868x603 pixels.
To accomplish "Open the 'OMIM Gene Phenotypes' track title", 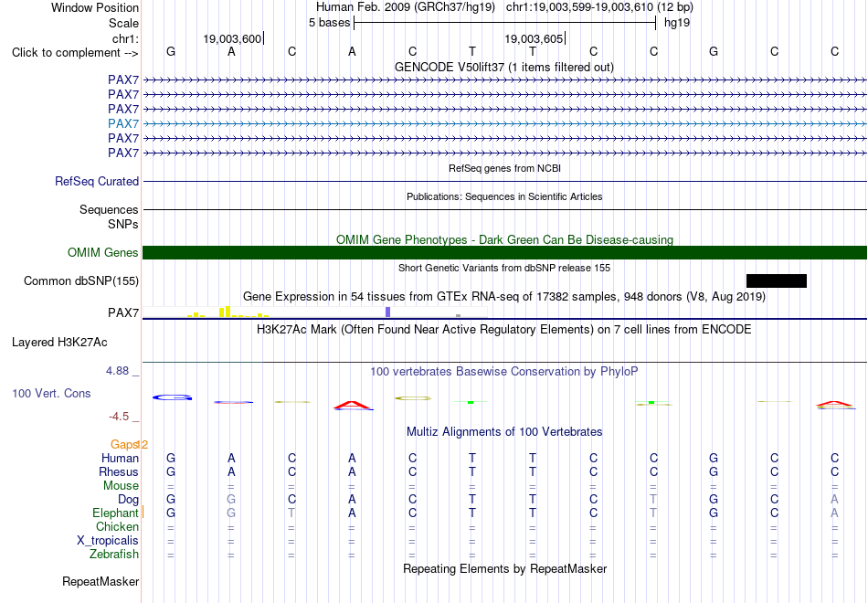I will tap(504, 239).
